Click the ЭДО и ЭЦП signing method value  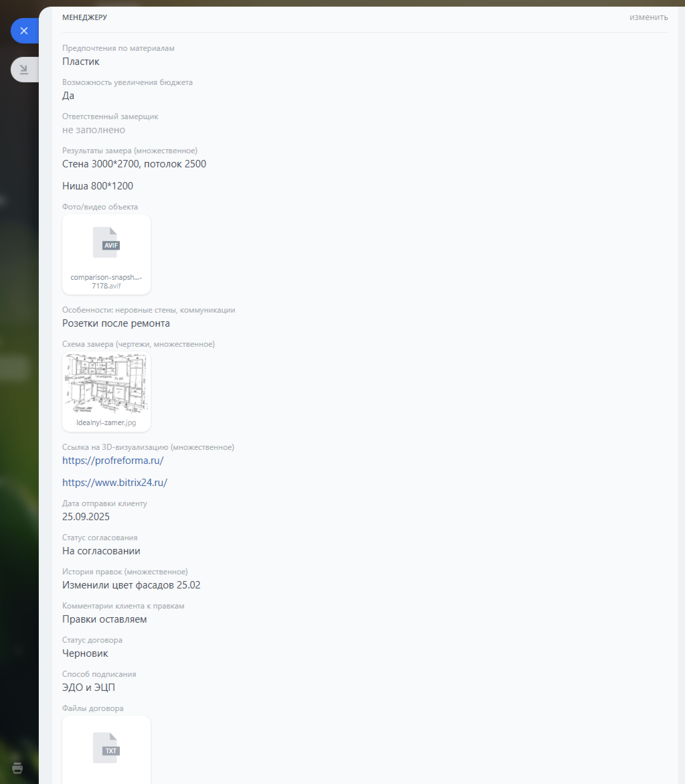88,688
